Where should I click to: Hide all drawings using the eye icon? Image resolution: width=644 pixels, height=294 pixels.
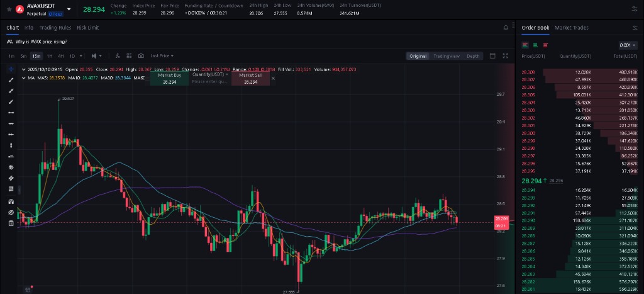[x=11, y=212]
